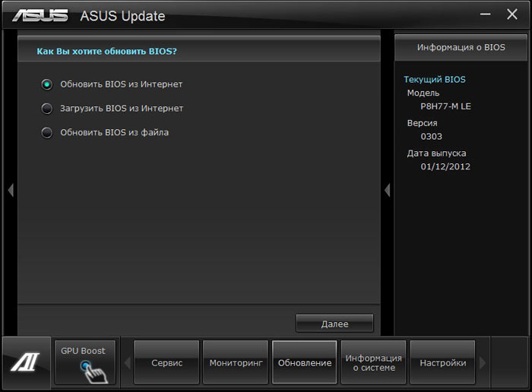Minimize the ASUS Update window
Image resolution: width=532 pixels, height=392 pixels.
click(485, 14)
